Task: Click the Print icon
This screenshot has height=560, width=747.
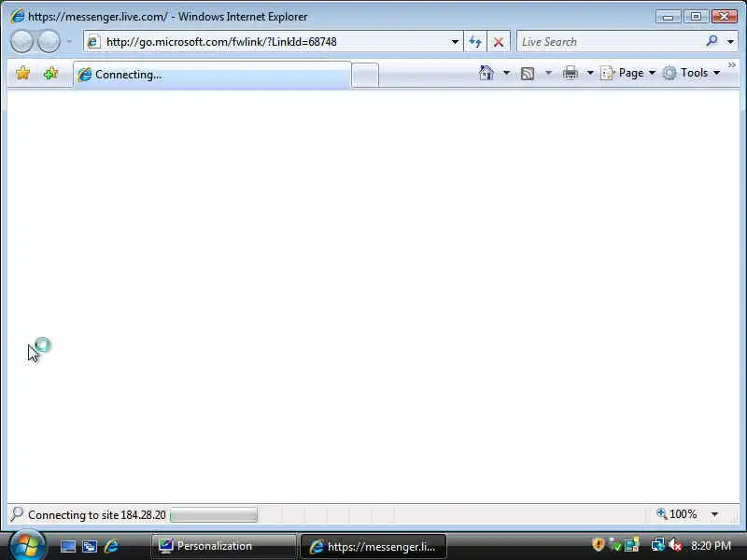Action: [571, 73]
